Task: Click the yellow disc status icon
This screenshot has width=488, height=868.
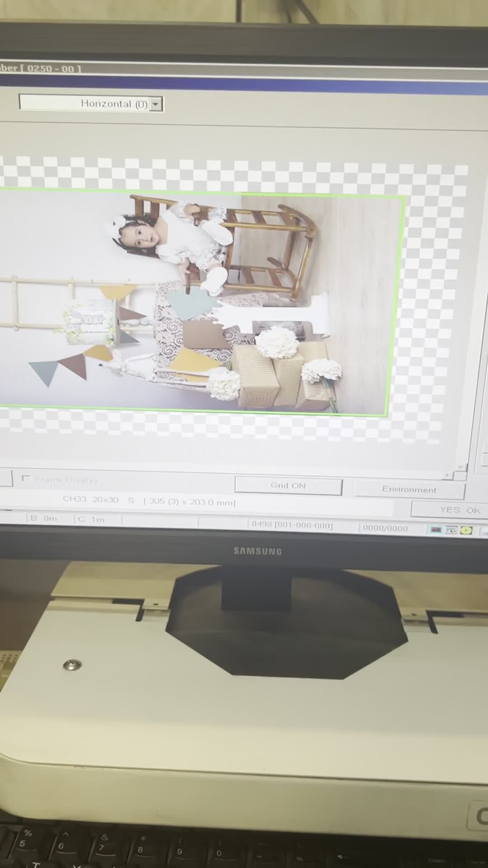Action: [x=466, y=530]
